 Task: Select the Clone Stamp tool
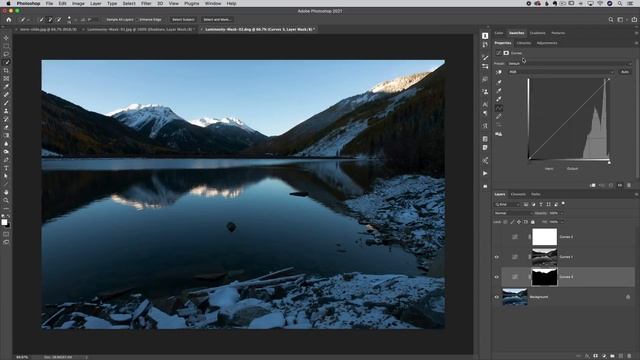click(x=6, y=111)
